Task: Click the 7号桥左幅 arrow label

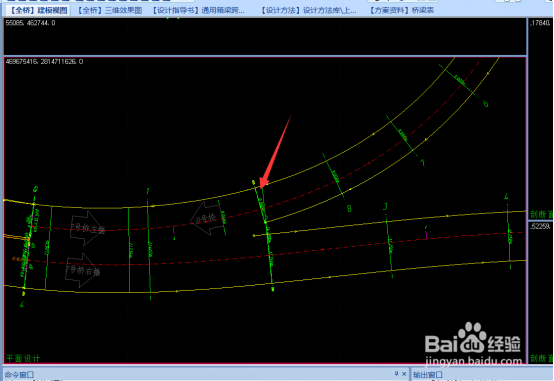Action: 87,228
